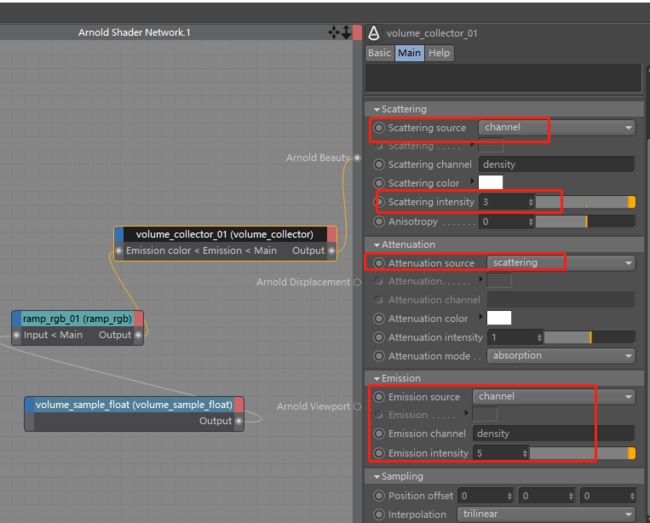Toggle animation dot for Emission intensity

pos(379,453)
